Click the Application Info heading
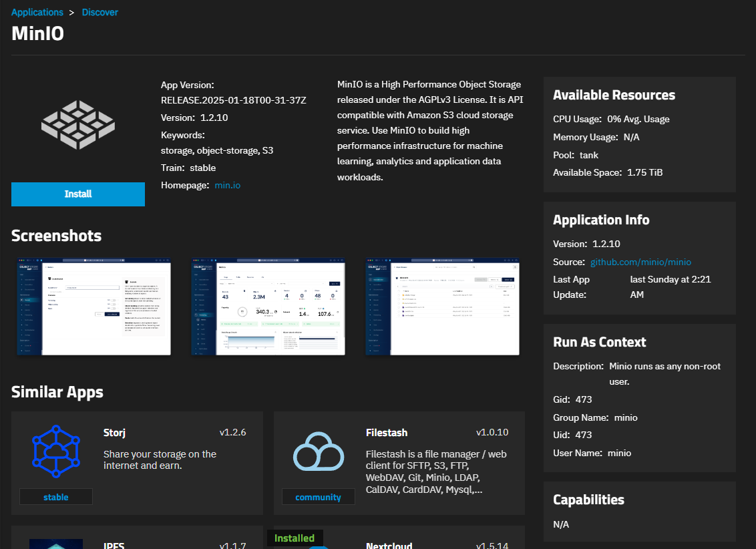Image resolution: width=756 pixels, height=549 pixels. (601, 220)
